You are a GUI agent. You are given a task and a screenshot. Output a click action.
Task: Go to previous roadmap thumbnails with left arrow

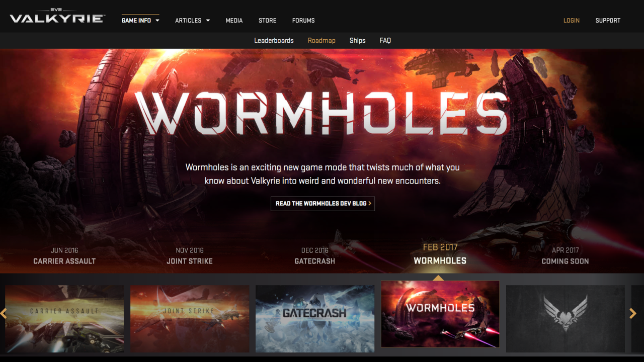coord(4,314)
